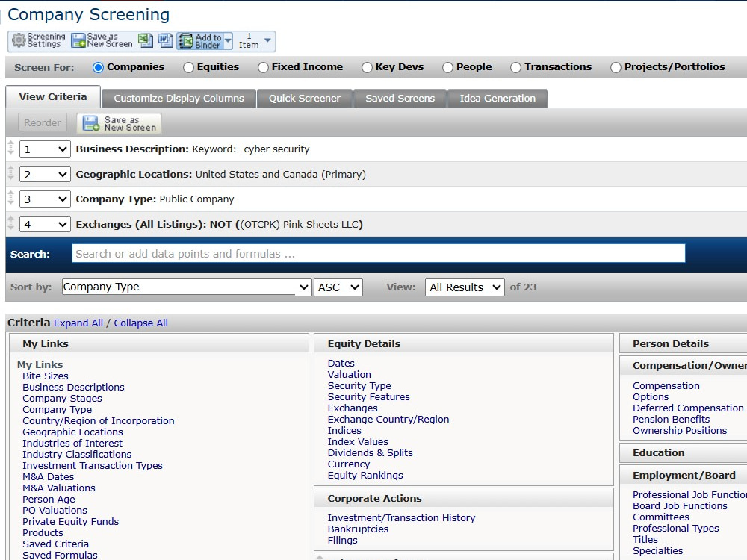The height and width of the screenshot is (560, 747).
Task: Change the ASC sort order dropdown
Action: click(x=338, y=287)
